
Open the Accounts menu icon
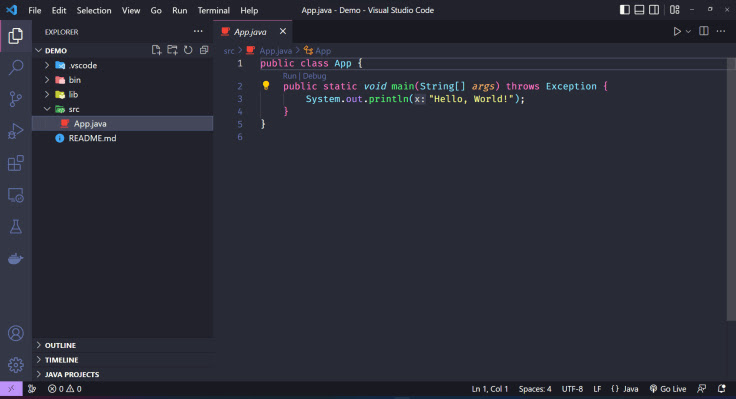click(15, 333)
